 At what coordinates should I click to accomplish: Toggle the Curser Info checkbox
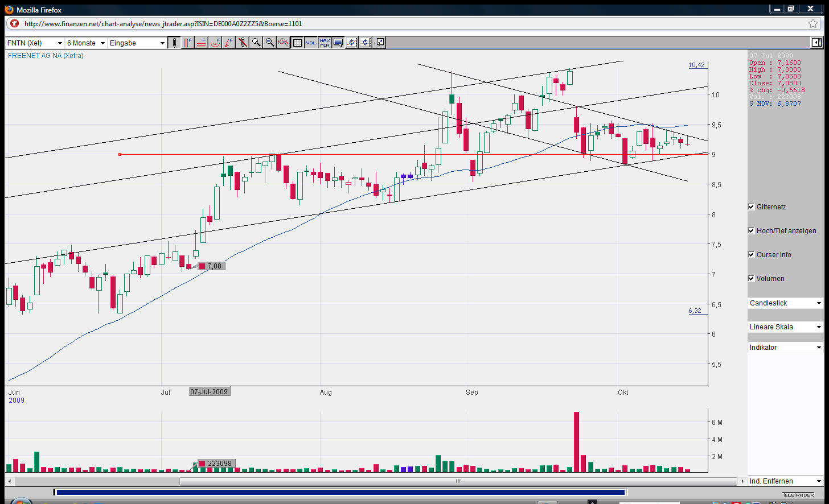[x=752, y=254]
